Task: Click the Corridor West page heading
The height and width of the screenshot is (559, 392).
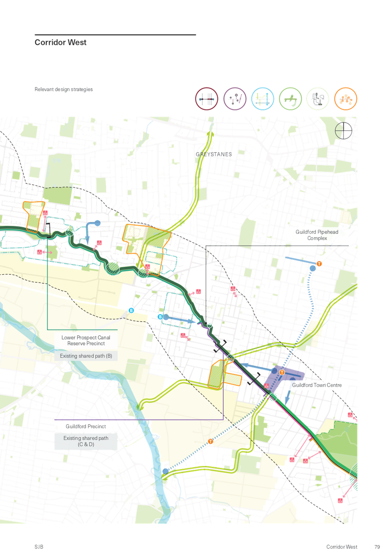Action: point(60,43)
